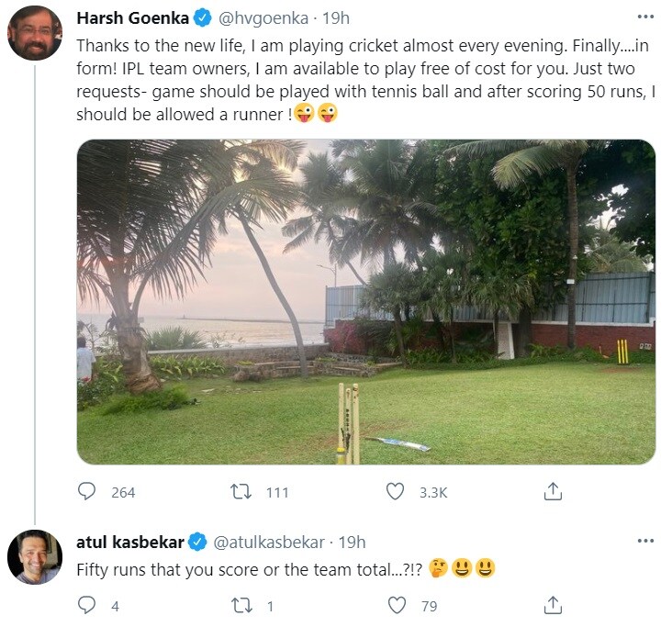Retweet atul kasbekar's reply
672x627 pixels.
pos(241,605)
